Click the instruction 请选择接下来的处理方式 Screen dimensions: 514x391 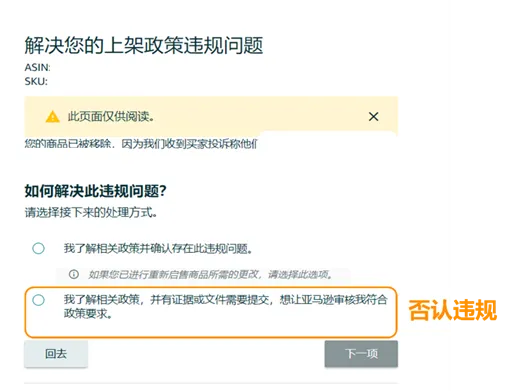pos(91,212)
